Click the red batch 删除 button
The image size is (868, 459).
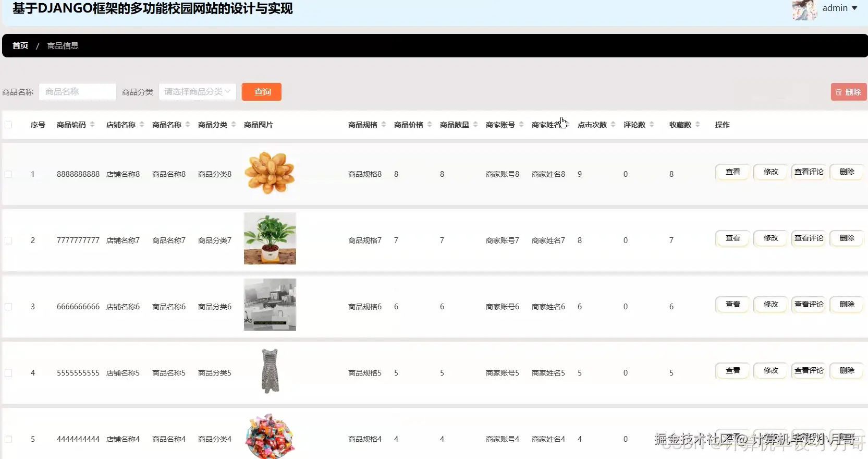pos(849,92)
